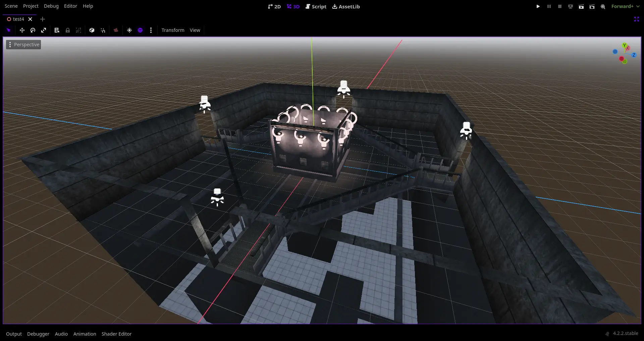Run the project with play button
The width and height of the screenshot is (644, 341).
point(538,6)
